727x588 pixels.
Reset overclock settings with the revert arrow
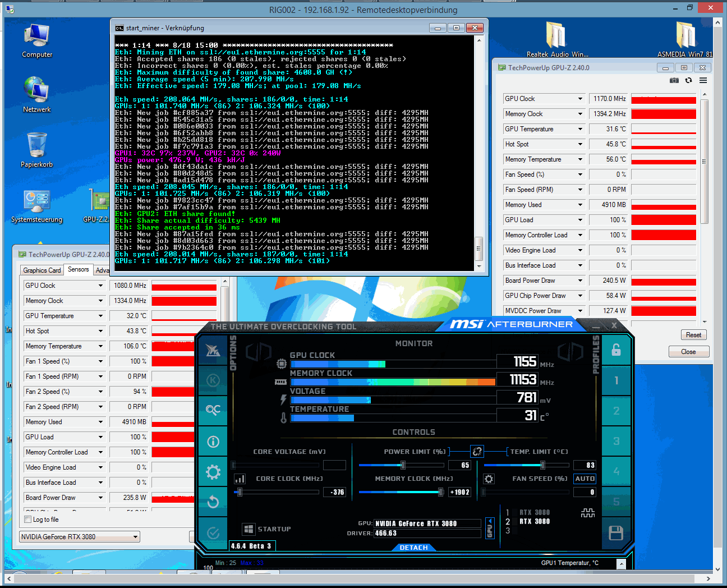pyautogui.click(x=213, y=502)
